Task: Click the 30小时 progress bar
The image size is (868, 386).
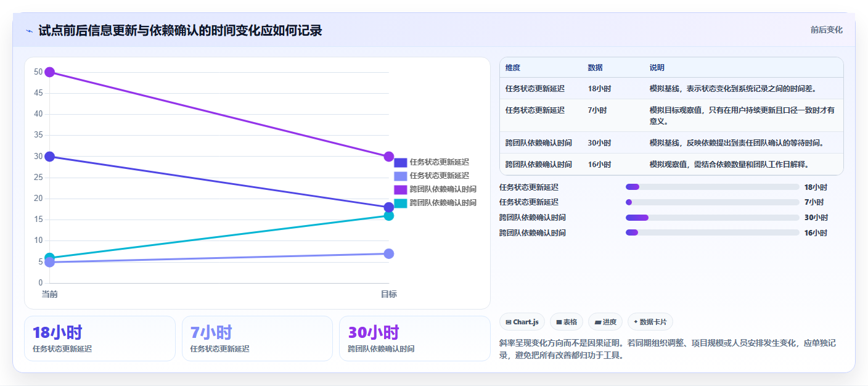Action: tap(712, 218)
